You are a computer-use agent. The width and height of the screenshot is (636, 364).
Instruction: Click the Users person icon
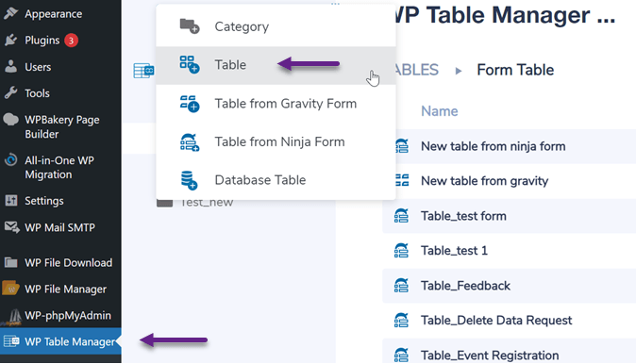tap(11, 66)
